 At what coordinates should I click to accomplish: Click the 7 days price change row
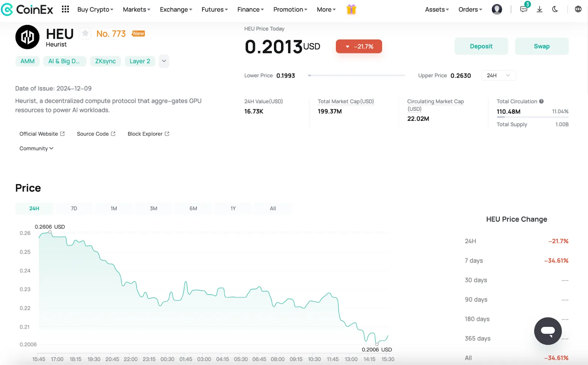pyautogui.click(x=516, y=261)
